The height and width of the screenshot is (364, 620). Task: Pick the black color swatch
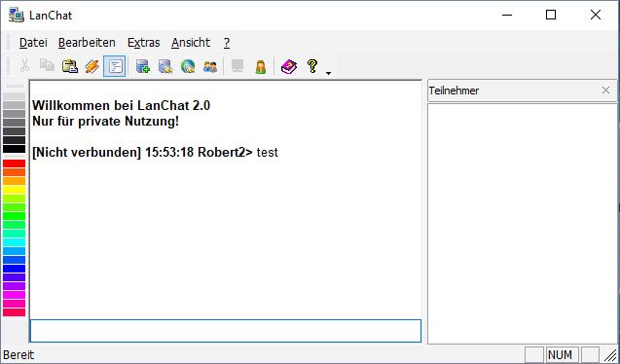[x=15, y=149]
